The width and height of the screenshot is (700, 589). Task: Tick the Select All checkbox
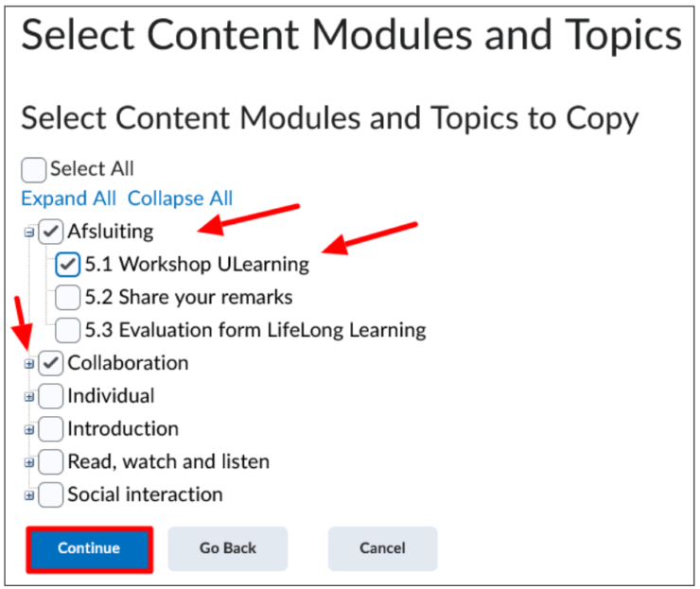tap(33, 169)
